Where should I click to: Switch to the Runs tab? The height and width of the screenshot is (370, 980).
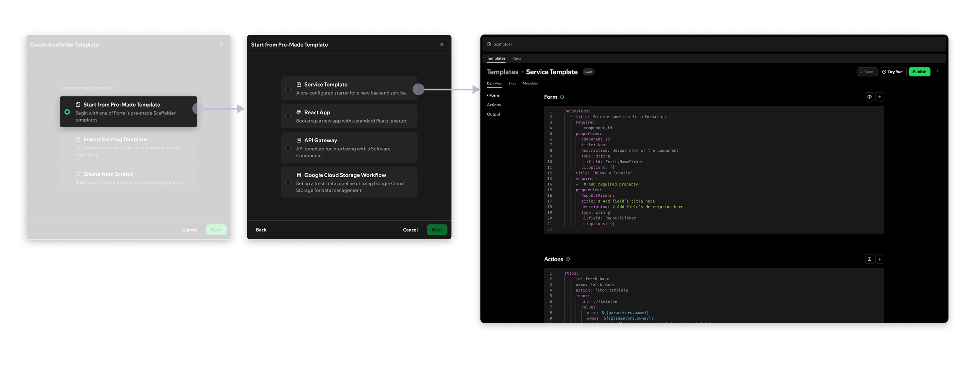tap(517, 58)
